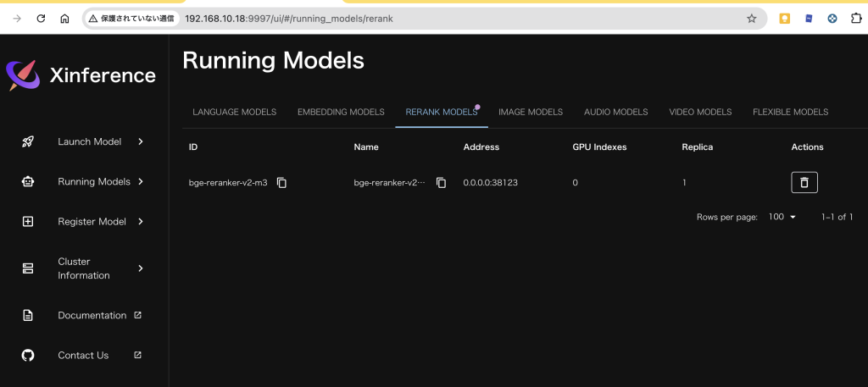The height and width of the screenshot is (387, 868).
Task: Click the document icon beside Documentation
Action: point(28,315)
